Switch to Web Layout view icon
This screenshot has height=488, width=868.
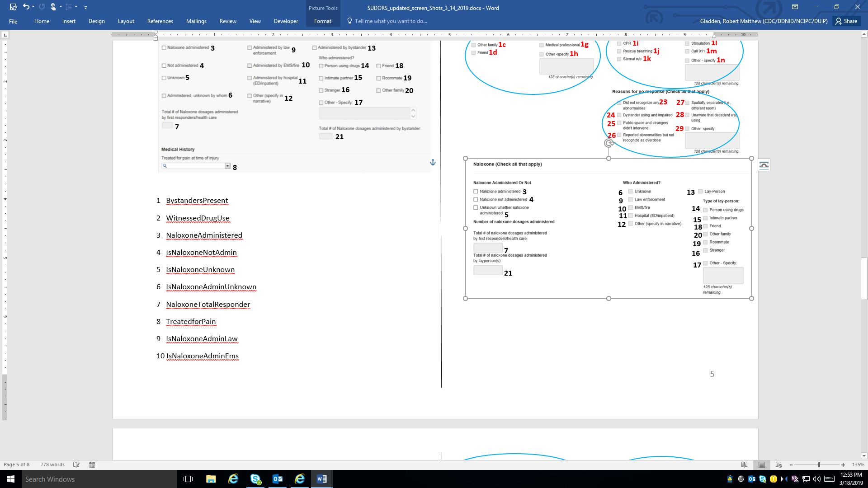coord(779,465)
